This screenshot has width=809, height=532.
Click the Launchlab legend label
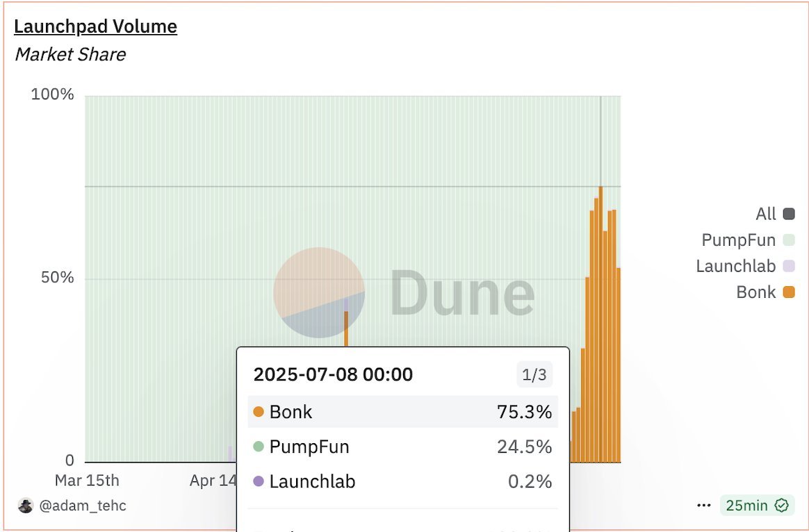[736, 266]
